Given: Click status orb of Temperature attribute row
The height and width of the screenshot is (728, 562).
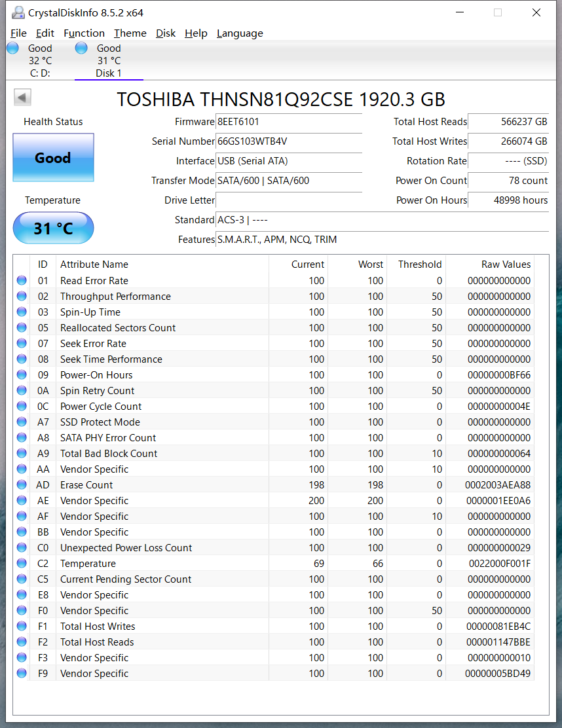Looking at the screenshot, I should point(22,563).
